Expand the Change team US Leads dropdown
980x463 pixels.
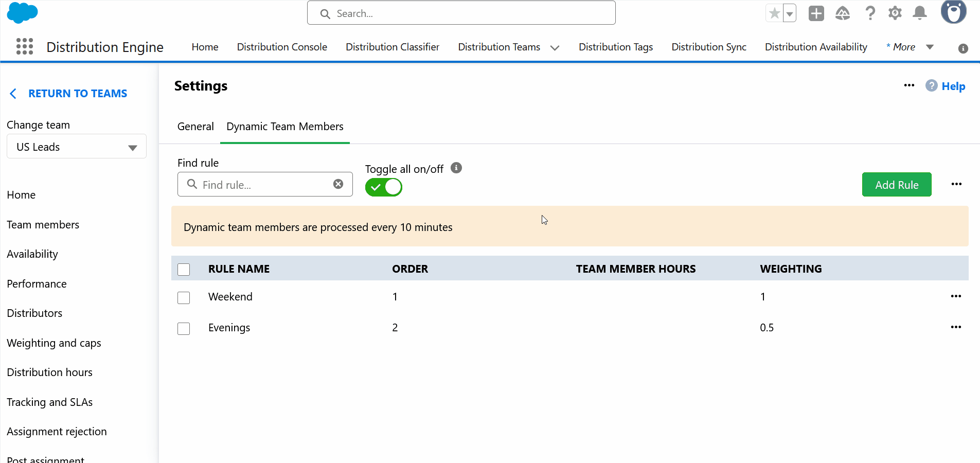(x=77, y=147)
